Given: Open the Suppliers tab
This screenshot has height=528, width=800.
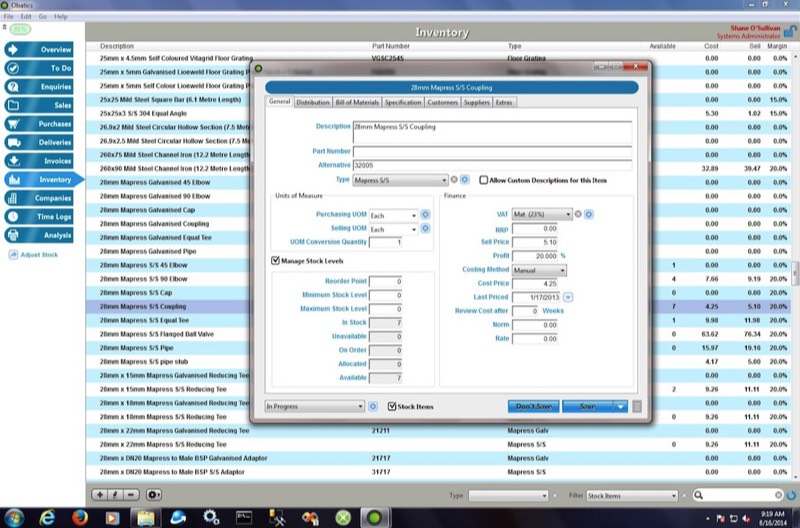Looking at the screenshot, I should coord(477,102).
